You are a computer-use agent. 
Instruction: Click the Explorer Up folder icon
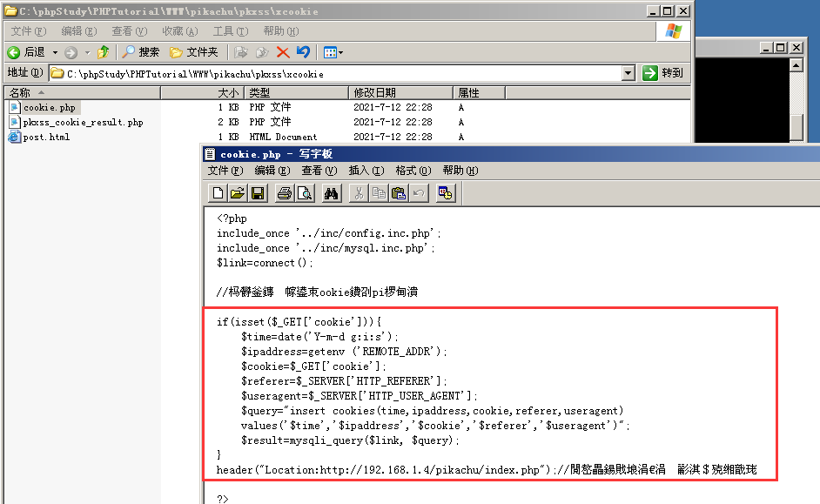[x=104, y=52]
